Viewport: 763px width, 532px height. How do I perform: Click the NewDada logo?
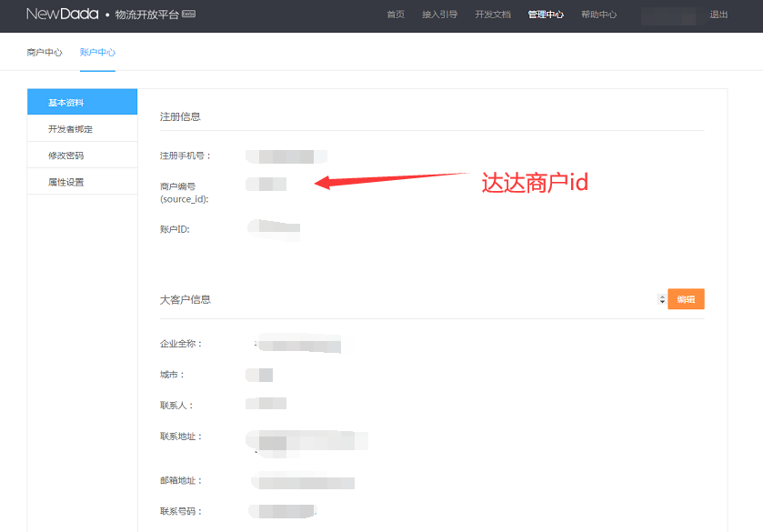coord(62,15)
